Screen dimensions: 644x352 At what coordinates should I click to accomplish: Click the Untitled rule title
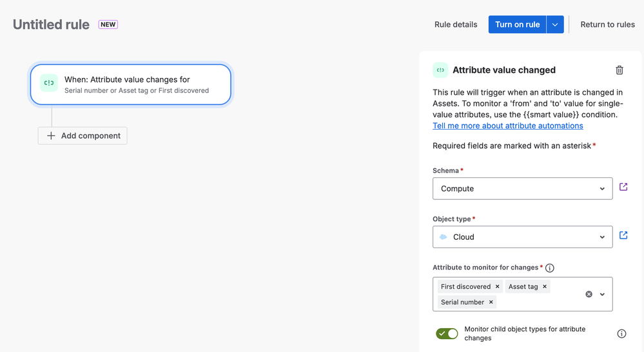[51, 24]
